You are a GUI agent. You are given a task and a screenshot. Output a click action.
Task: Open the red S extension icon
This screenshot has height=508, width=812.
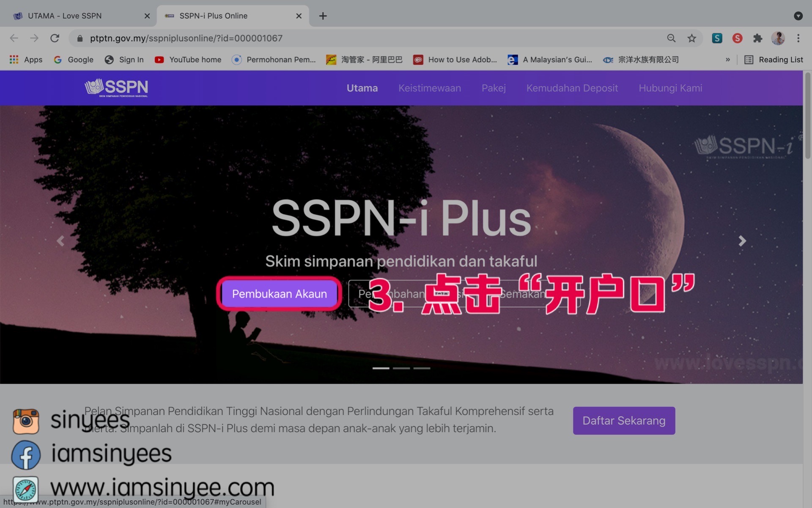pyautogui.click(x=737, y=38)
